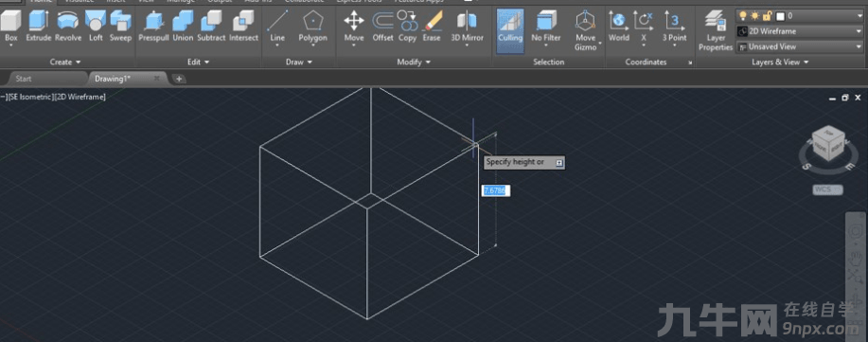Expand the Create panel
Screen dimensions: 868x342
point(65,63)
